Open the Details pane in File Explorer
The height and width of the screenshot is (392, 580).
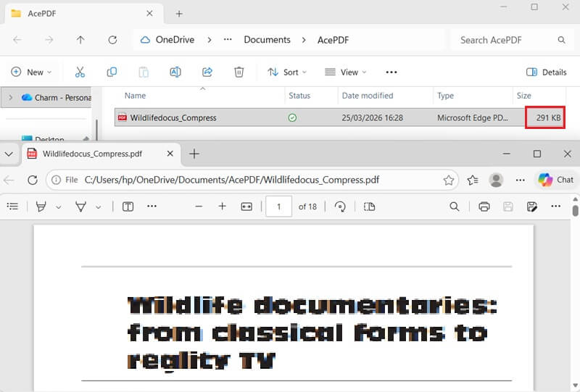coord(547,72)
